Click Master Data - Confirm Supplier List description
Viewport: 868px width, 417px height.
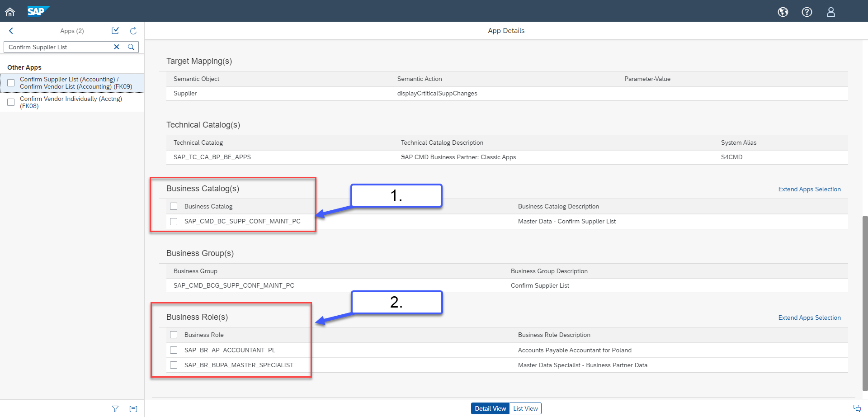click(x=567, y=221)
